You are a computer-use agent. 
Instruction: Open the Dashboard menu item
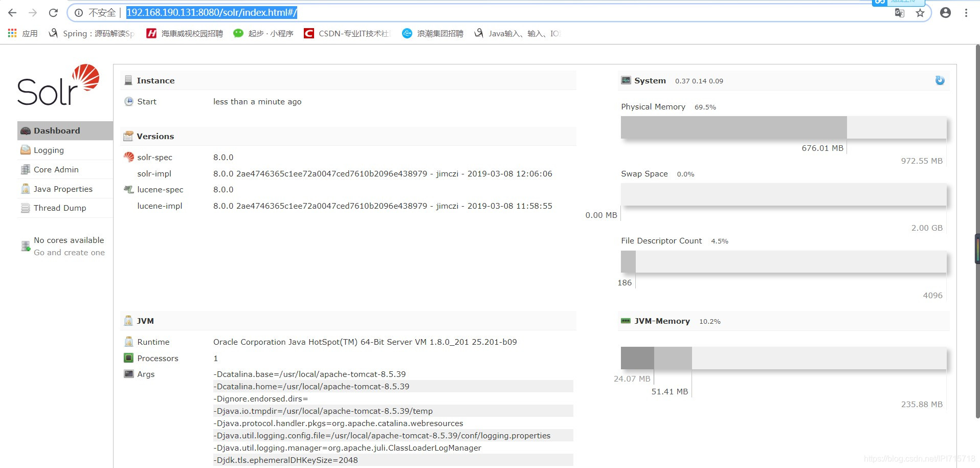coord(65,130)
